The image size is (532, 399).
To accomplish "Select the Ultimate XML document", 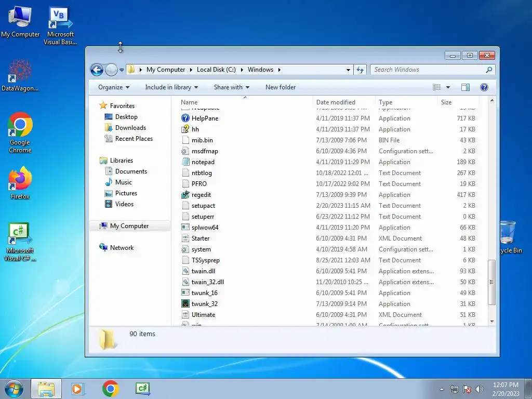I will coord(203,314).
